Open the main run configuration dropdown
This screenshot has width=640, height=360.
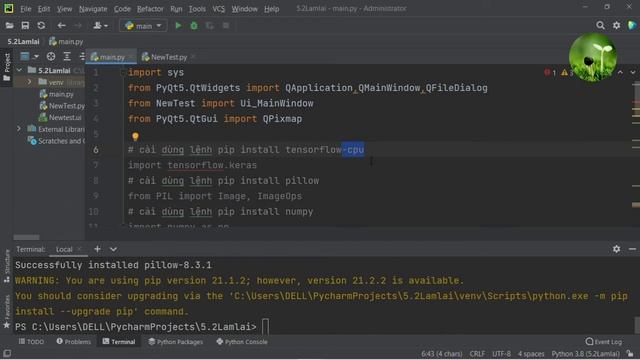[143, 26]
